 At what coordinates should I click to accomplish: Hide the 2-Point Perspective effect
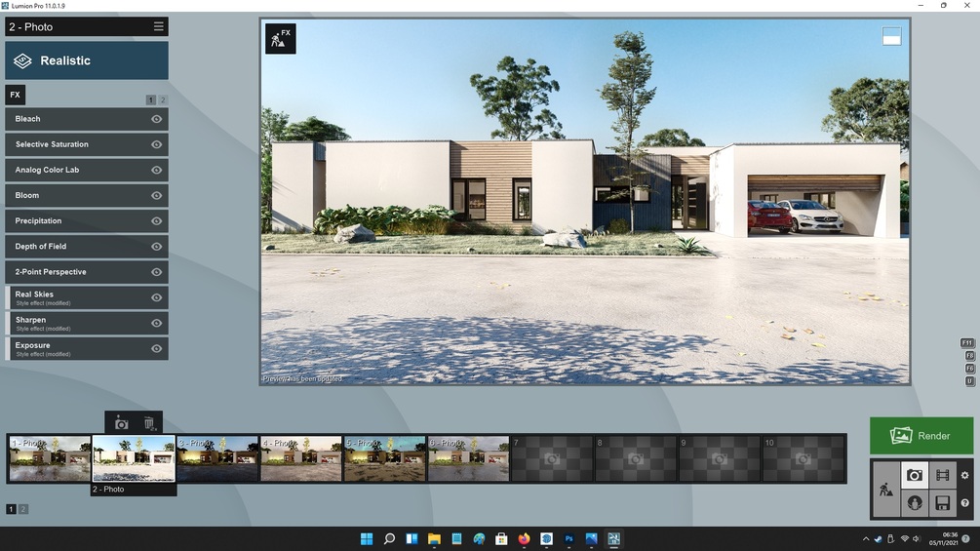(x=156, y=272)
